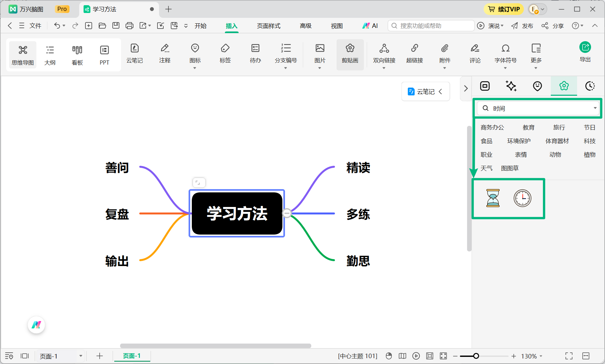Add a 评论 comment
The height and width of the screenshot is (364, 605).
(x=475, y=54)
